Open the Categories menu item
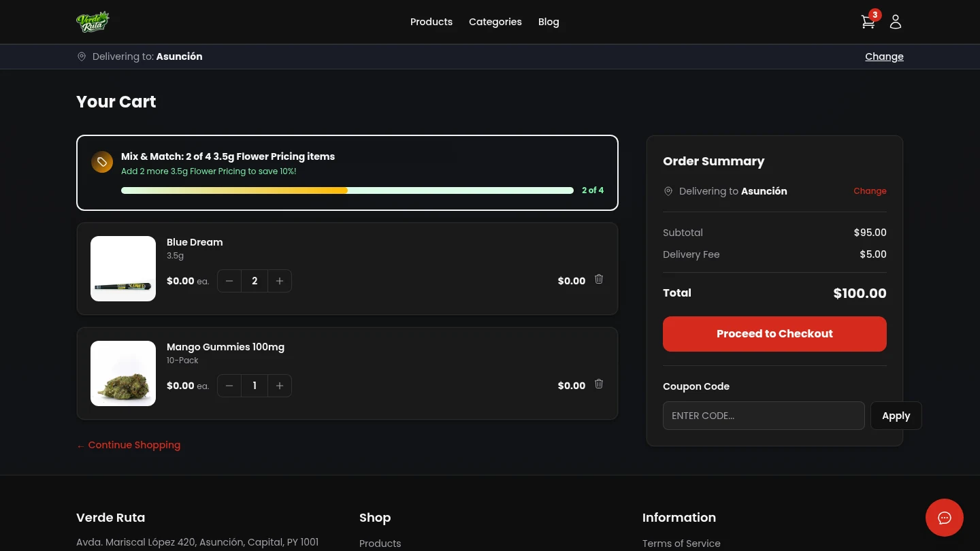Viewport: 980px width, 551px height. coord(495,22)
